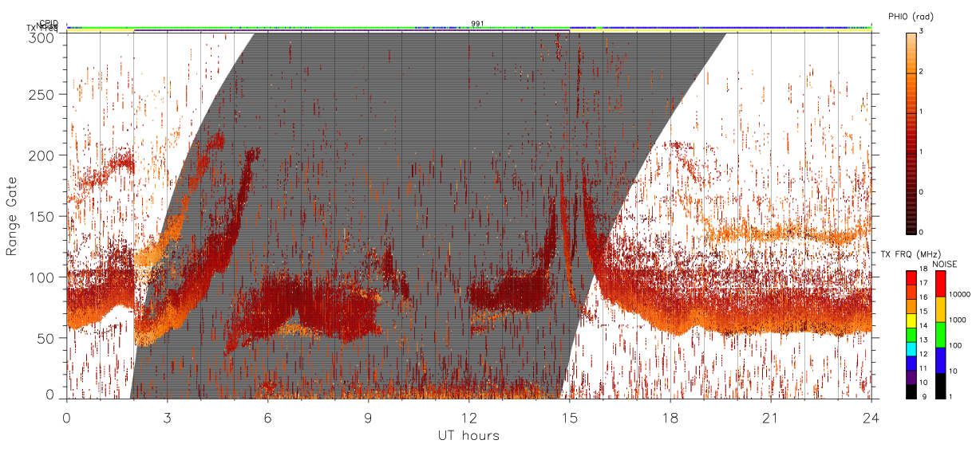This screenshot has height=452, width=980.
Task: Click the x-axis tick label "15" under the plot
Action: pyautogui.click(x=570, y=417)
